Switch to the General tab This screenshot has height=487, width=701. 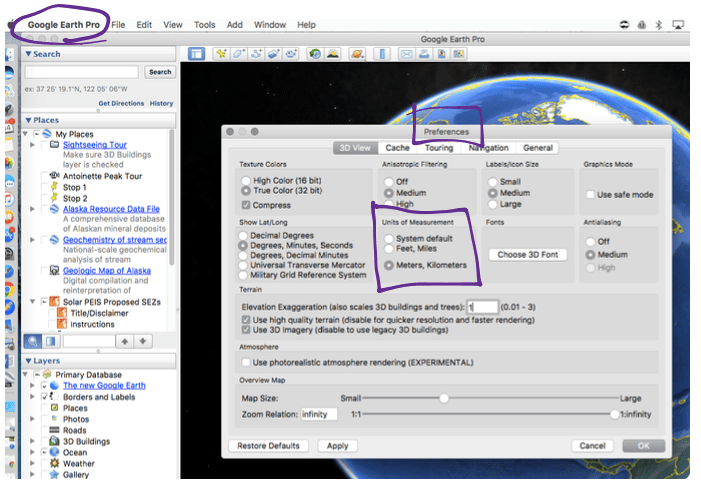click(538, 148)
